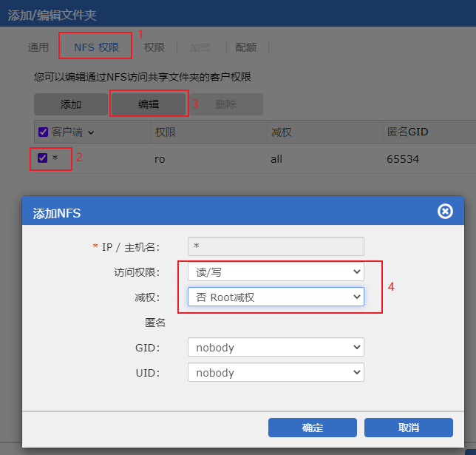Image resolution: width=476 pixels, height=455 pixels.
Task: Open the 权限 tab
Action: tap(154, 47)
